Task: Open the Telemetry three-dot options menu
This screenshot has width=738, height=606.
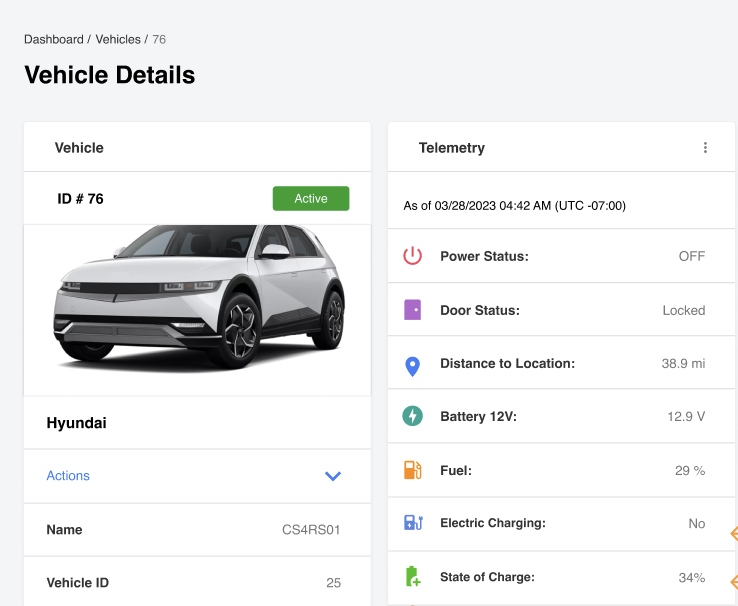Action: 705,148
